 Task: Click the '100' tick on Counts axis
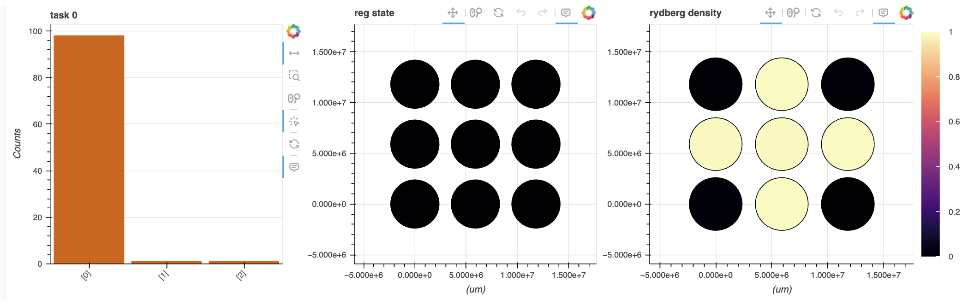click(35, 31)
